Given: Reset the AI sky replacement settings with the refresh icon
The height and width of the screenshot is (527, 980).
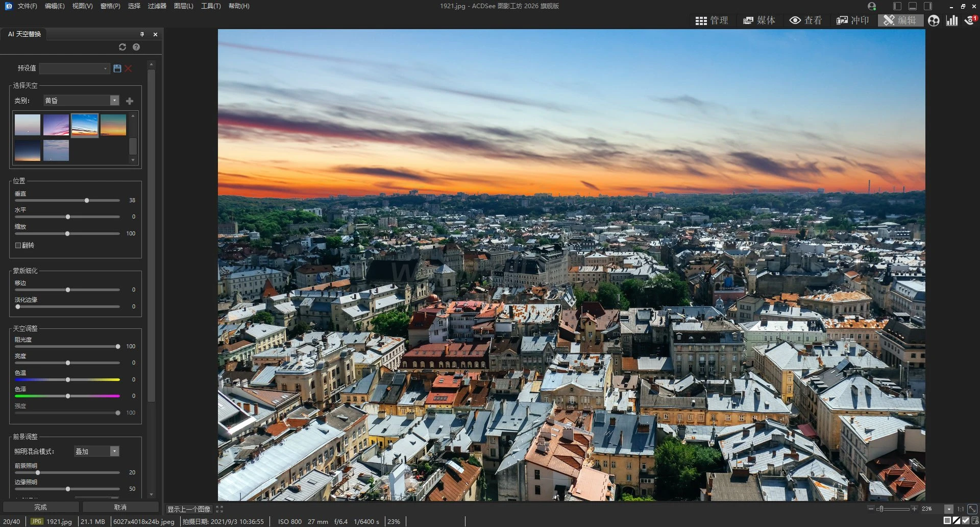Looking at the screenshot, I should tap(122, 47).
